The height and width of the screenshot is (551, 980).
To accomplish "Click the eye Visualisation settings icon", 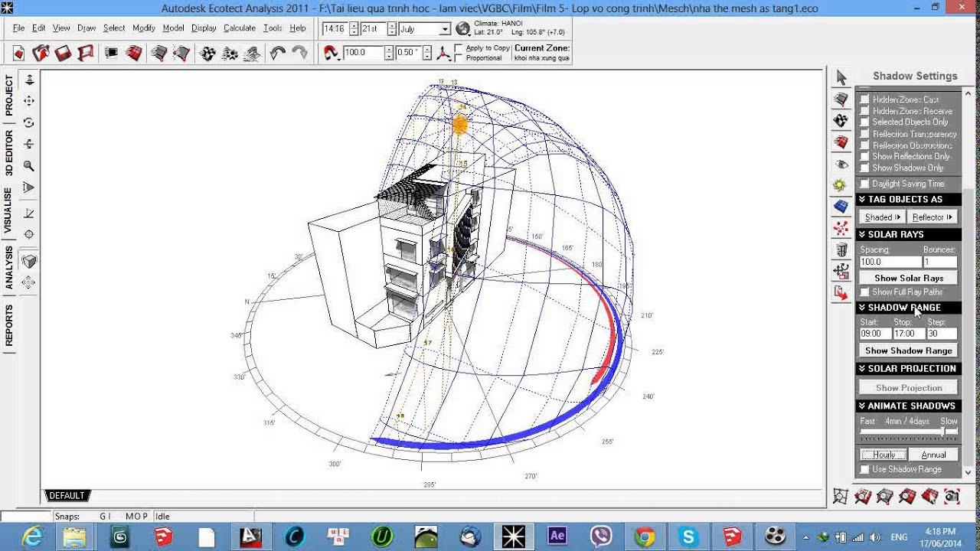I will (841, 164).
